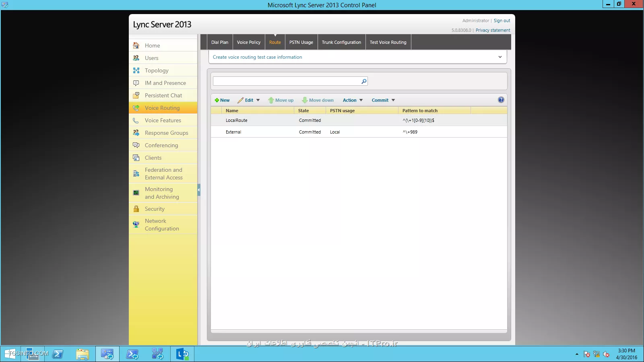The width and height of the screenshot is (644, 362).
Task: Click the network tray icon
Action: [597, 354]
